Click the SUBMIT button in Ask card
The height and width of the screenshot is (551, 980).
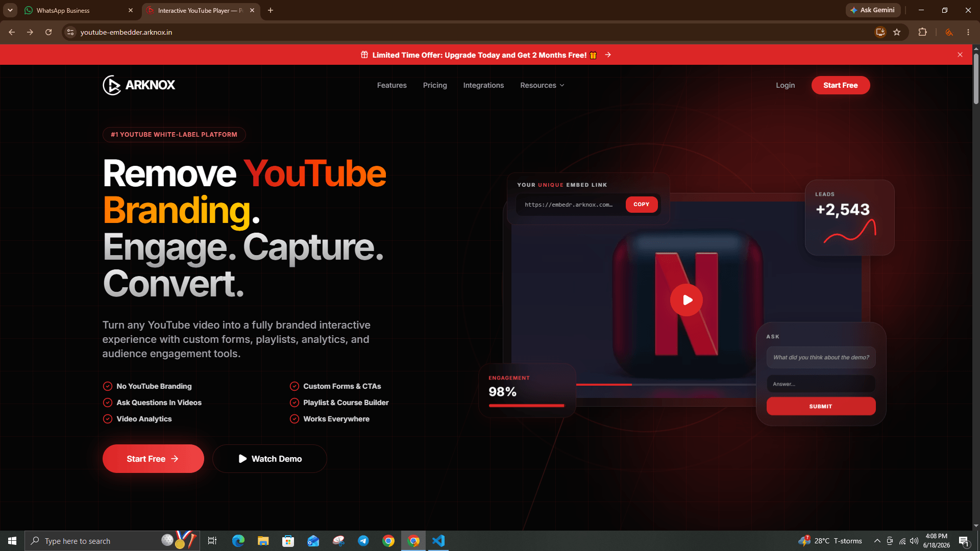coord(821,406)
